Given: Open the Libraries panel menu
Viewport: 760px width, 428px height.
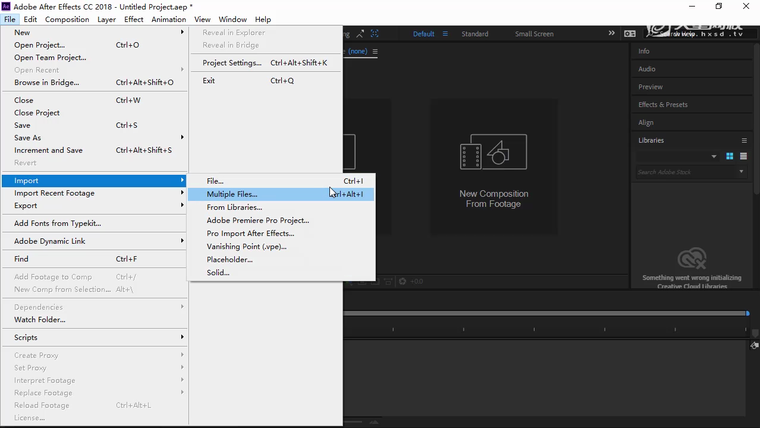Looking at the screenshot, I should click(x=744, y=140).
